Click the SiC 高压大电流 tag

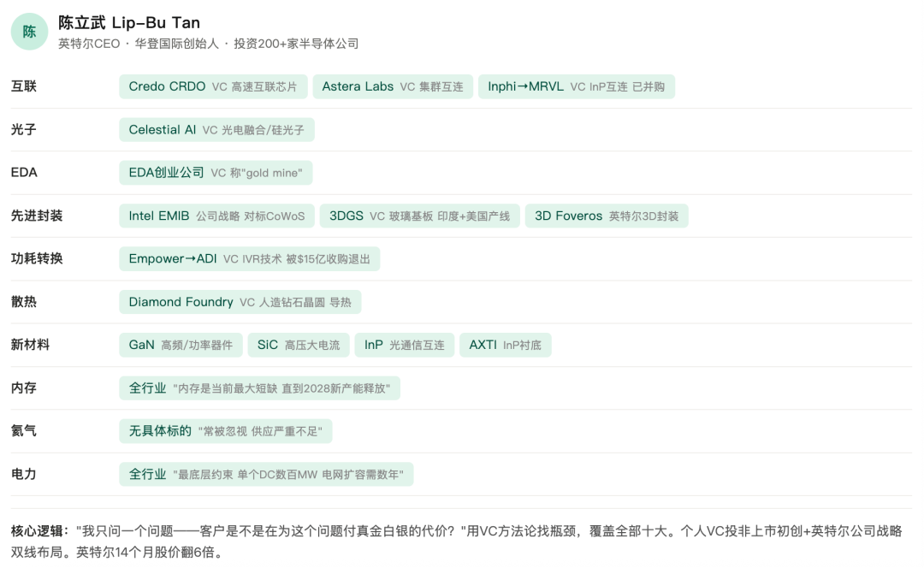(x=299, y=345)
